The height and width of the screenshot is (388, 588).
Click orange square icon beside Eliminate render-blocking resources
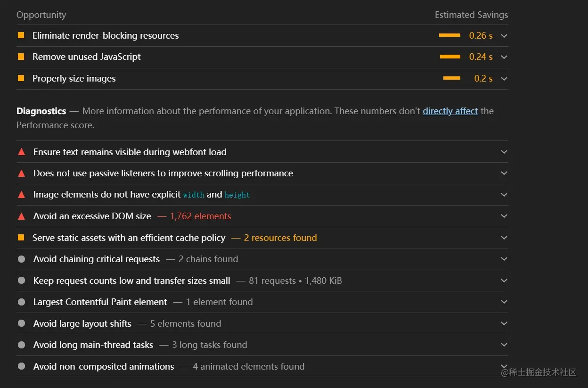pyautogui.click(x=21, y=35)
